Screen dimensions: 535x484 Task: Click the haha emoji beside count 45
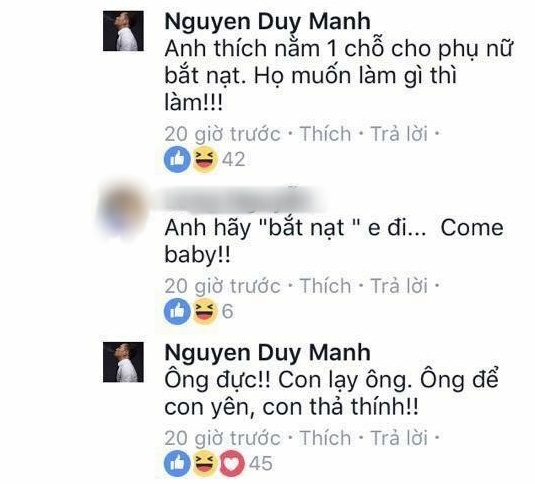205,464
